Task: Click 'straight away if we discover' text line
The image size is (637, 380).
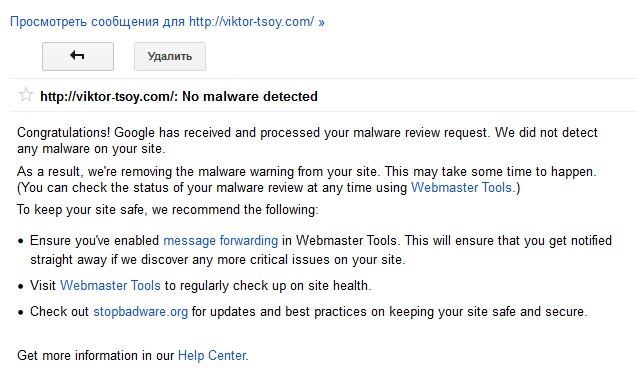Action: coord(218,259)
